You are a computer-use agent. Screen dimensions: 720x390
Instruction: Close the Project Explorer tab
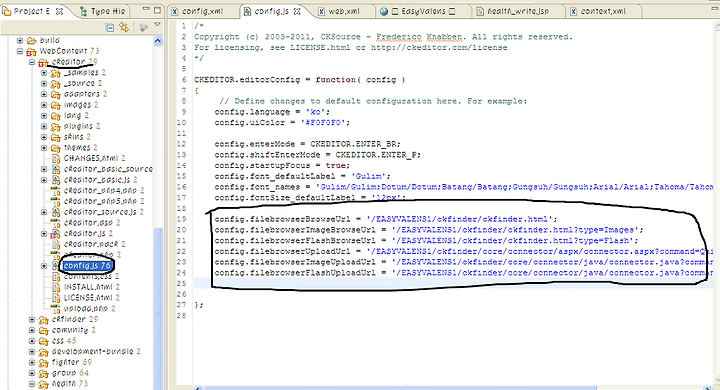(59, 11)
